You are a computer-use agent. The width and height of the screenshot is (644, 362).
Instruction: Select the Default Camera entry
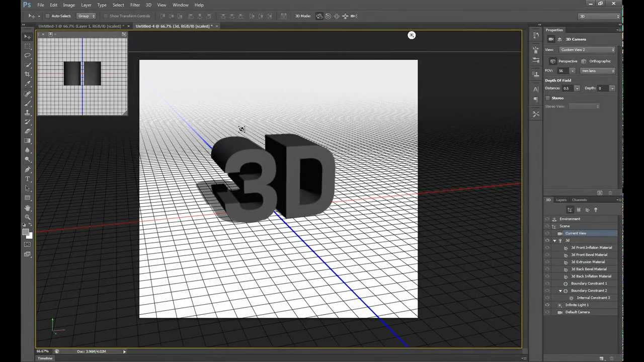tap(578, 312)
